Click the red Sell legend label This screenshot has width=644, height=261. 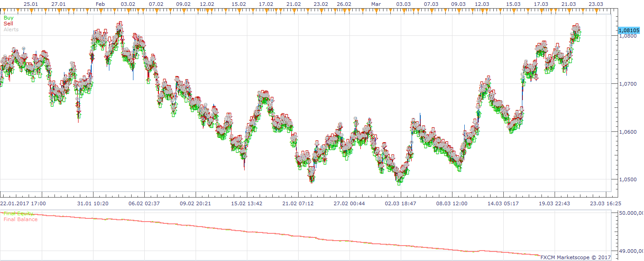click(8, 24)
